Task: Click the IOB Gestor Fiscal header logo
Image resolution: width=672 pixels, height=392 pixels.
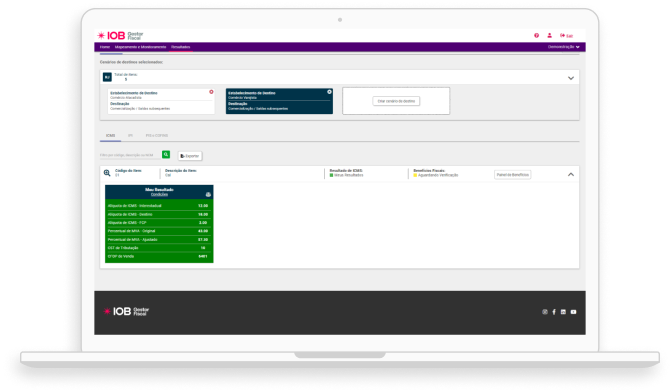Action: 120,36
